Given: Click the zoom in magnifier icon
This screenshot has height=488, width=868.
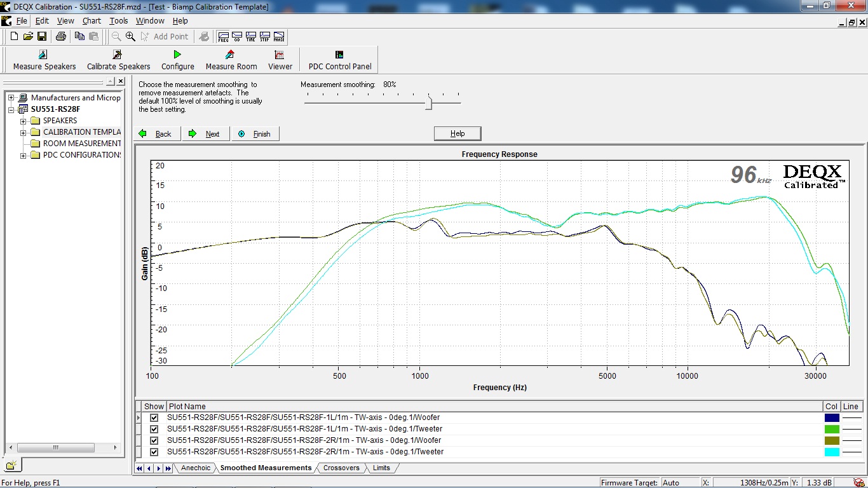Looking at the screenshot, I should 130,37.
